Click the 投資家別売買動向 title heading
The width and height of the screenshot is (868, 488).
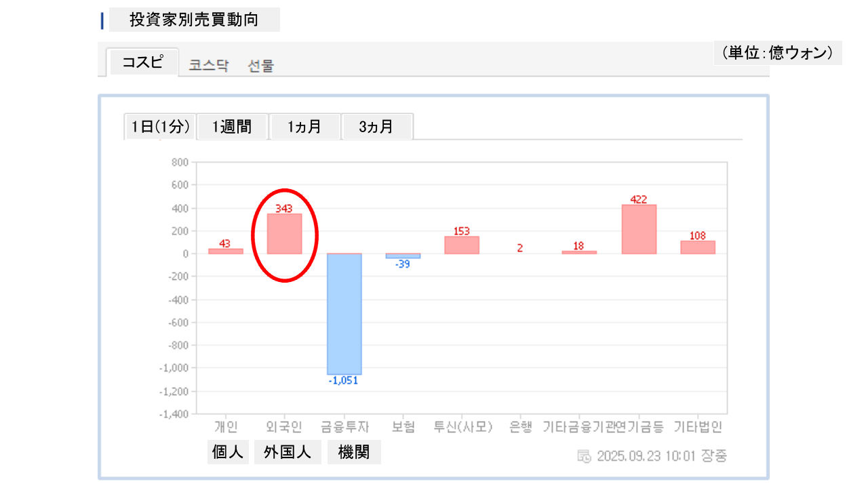click(x=194, y=20)
